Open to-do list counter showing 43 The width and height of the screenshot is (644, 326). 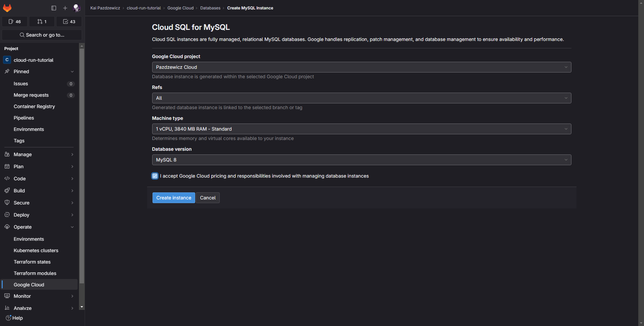[x=69, y=21]
